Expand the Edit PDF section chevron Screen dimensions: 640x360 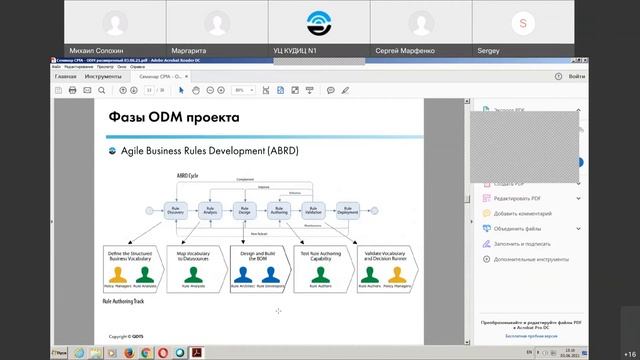(578, 198)
